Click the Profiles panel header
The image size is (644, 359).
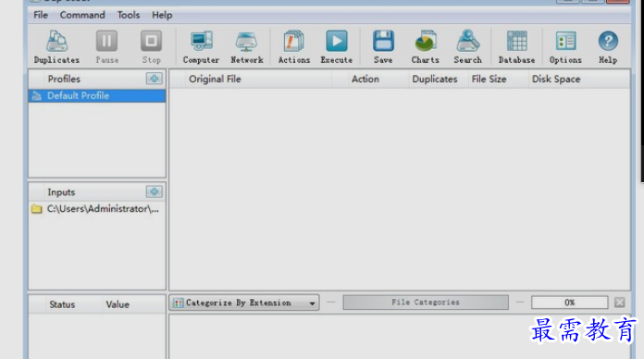point(64,79)
